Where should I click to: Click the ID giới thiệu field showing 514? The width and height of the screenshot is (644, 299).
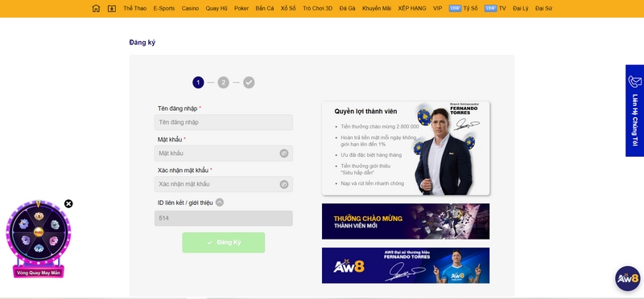(x=224, y=218)
